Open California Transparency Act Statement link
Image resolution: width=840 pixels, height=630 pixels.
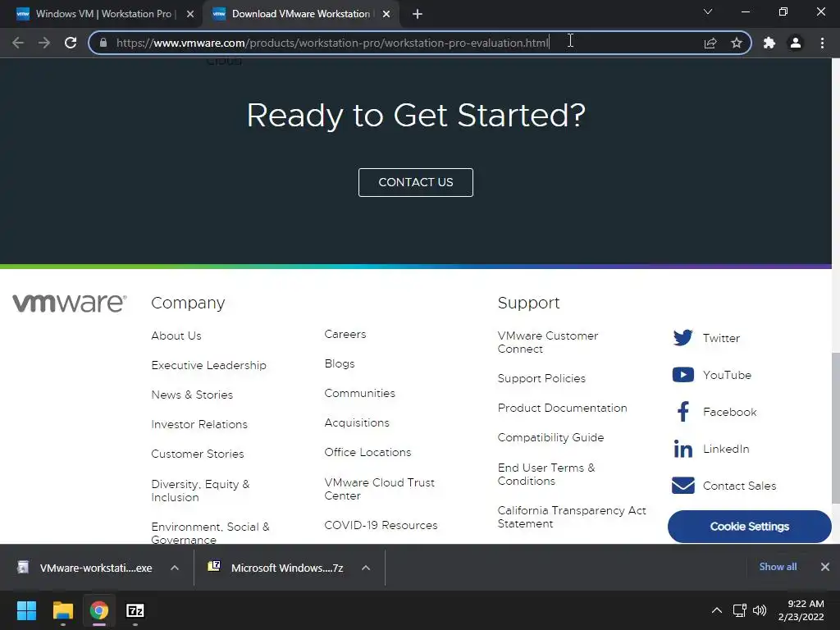[x=572, y=517]
